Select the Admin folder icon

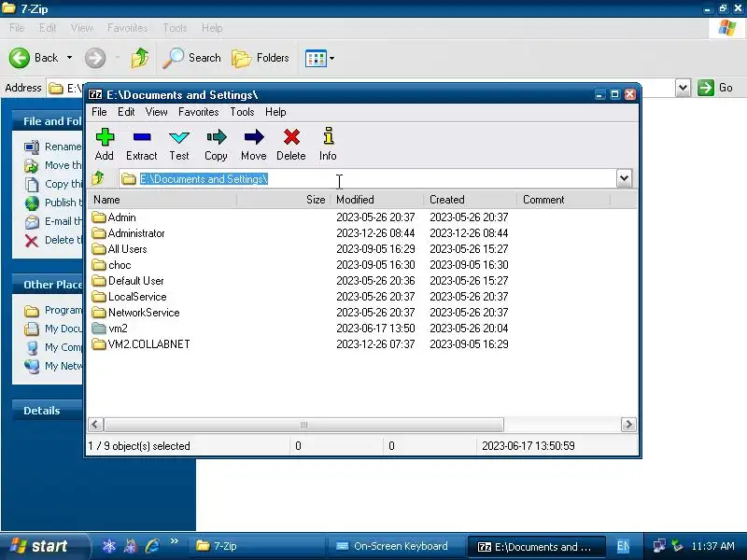point(99,217)
